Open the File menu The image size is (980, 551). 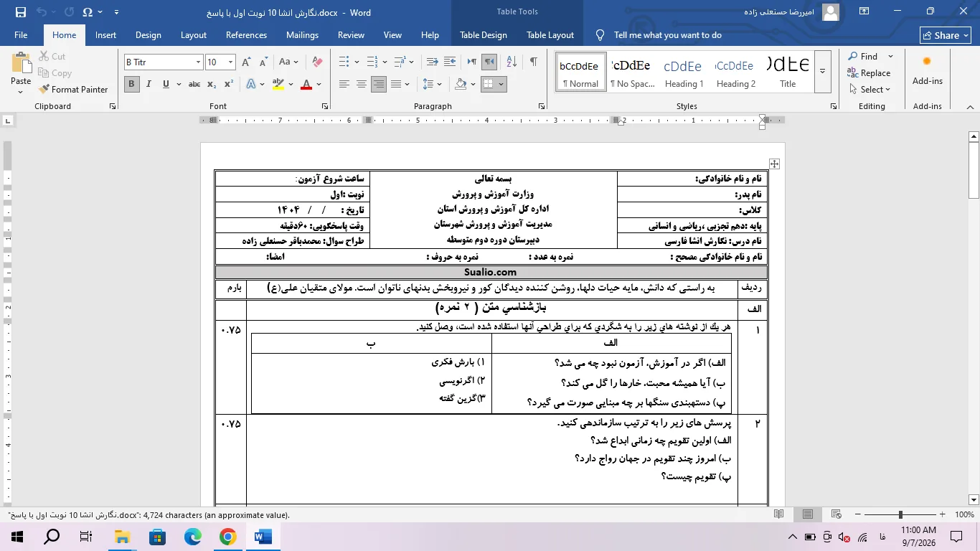[21, 35]
